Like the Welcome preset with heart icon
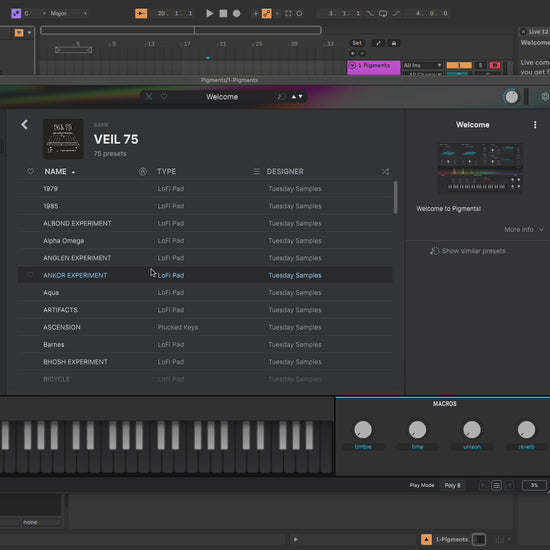The height and width of the screenshot is (550, 550). (x=164, y=97)
